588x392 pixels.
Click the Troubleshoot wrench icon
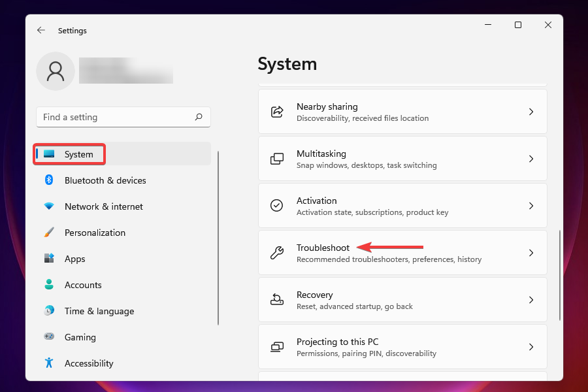coord(277,252)
